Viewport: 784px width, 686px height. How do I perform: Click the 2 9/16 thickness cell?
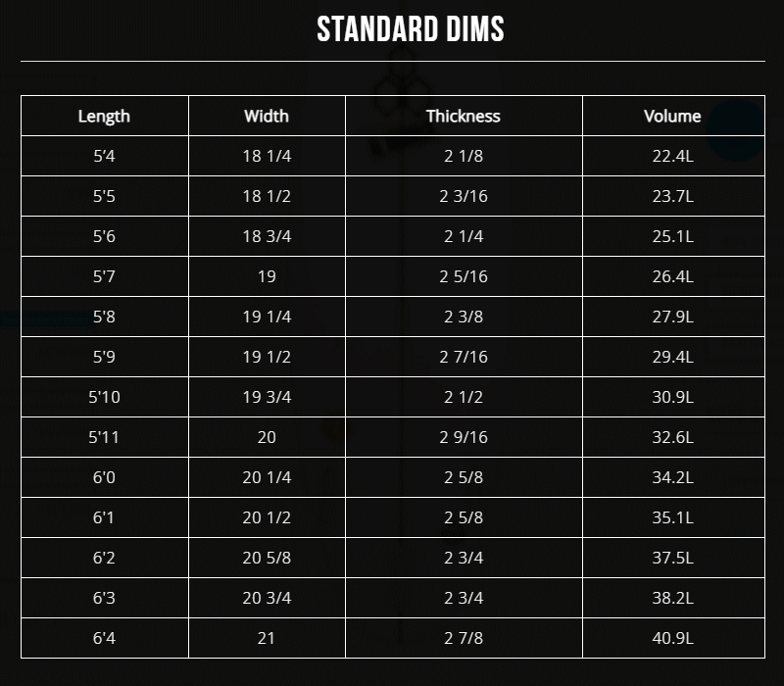[464, 437]
